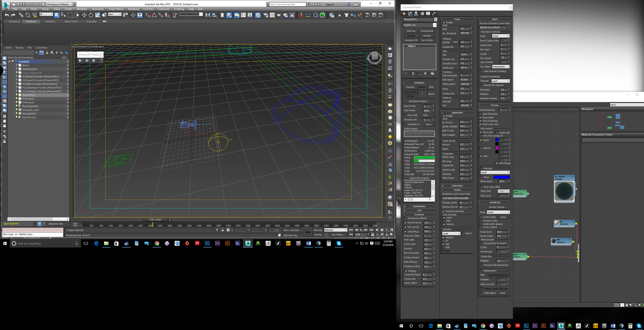
Task: Open Time Bend Mode Linear dropdown
Action: tap(500, 36)
